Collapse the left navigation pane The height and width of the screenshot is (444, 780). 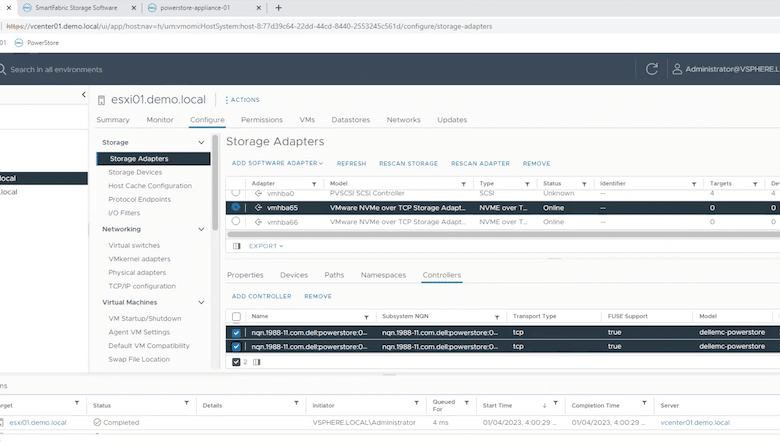(84, 94)
